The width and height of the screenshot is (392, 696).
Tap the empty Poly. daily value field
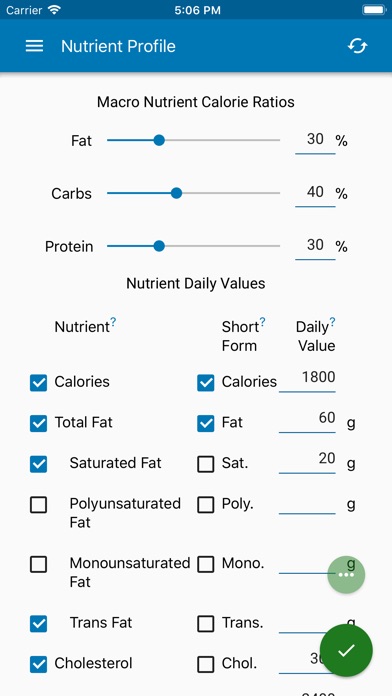[x=307, y=505]
